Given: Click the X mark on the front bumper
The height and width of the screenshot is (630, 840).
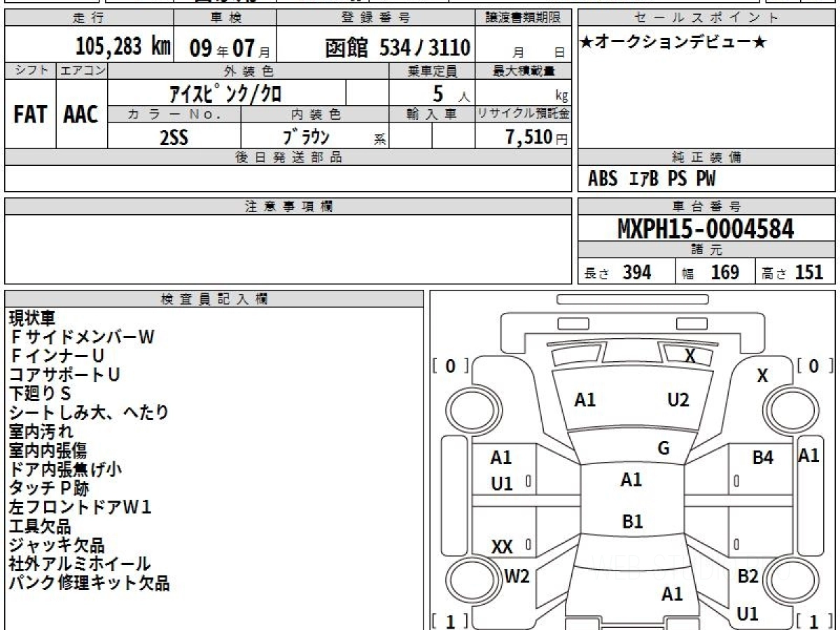Looking at the screenshot, I should click(x=690, y=356).
